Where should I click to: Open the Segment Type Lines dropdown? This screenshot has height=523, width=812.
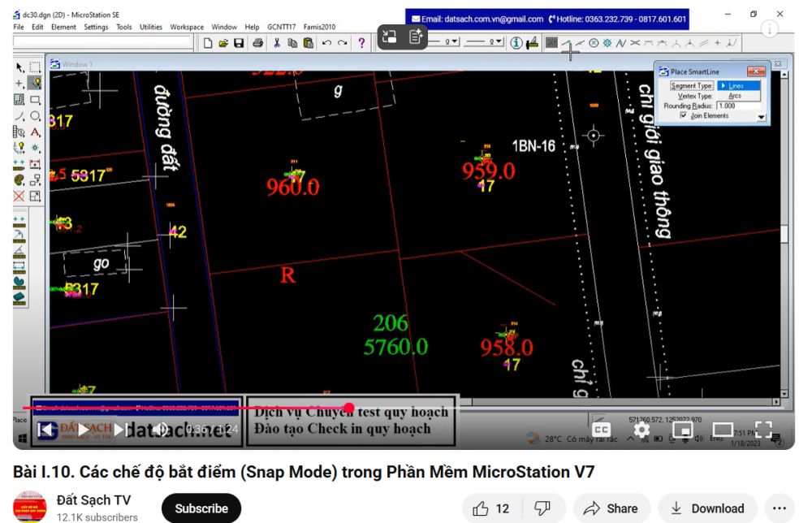(x=740, y=85)
